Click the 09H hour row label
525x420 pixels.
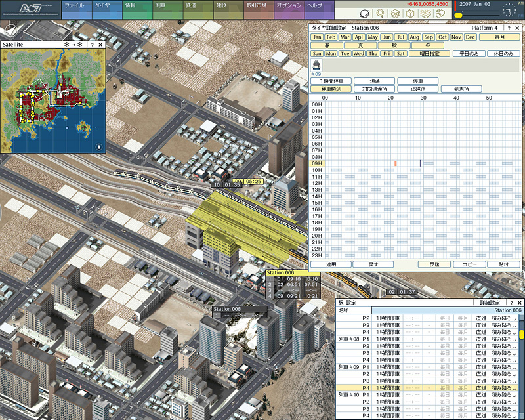[317, 163]
